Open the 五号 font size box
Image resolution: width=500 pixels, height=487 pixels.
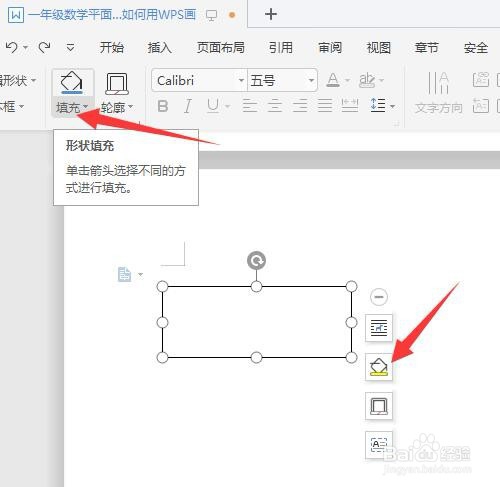pos(282,80)
